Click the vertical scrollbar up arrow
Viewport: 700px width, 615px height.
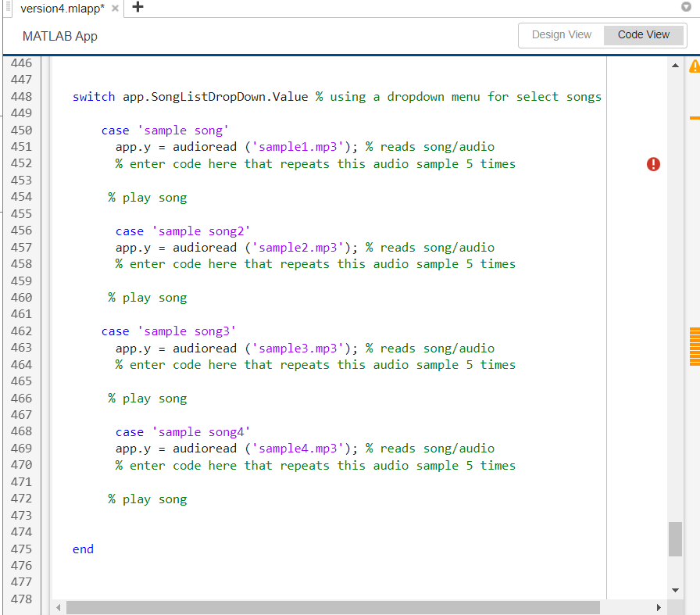(x=675, y=64)
